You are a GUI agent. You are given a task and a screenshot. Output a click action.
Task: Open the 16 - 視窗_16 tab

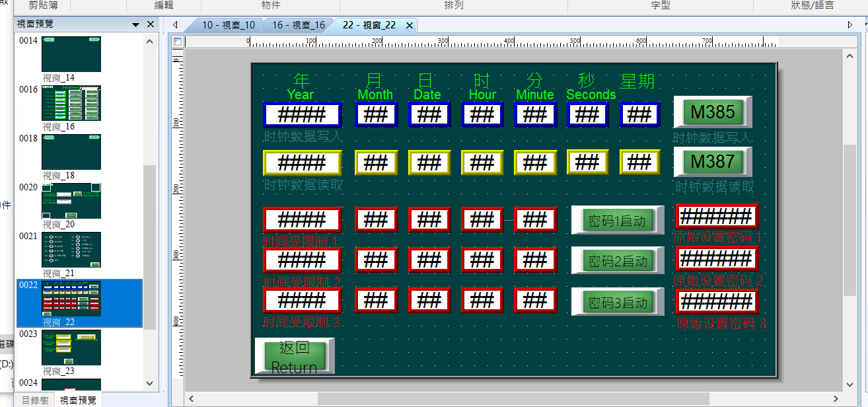click(298, 25)
